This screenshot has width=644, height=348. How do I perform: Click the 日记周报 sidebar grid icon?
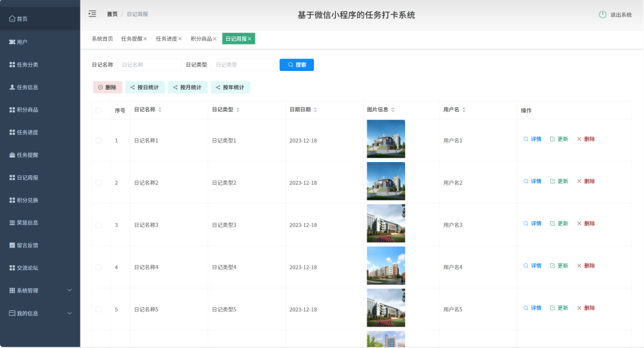pos(12,177)
